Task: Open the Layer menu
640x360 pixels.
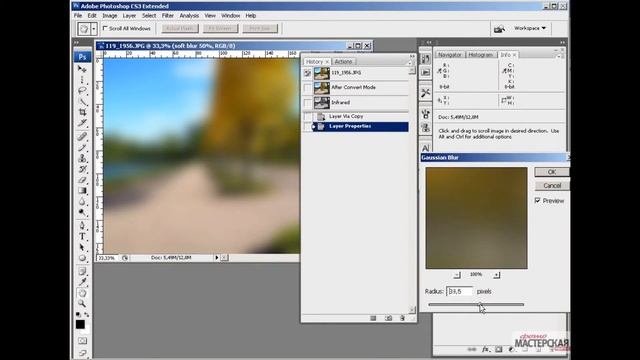Action: 129,16
